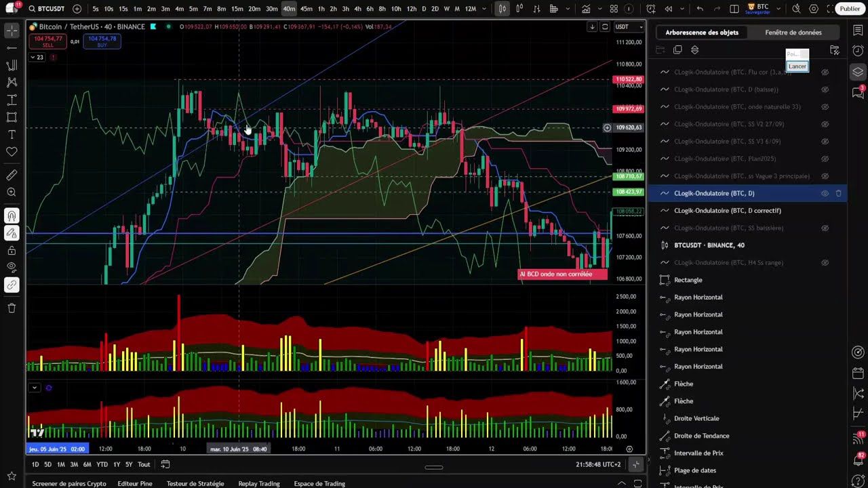Expand the 23 indicators legend chevron
The height and width of the screenshot is (488, 868).
point(37,57)
